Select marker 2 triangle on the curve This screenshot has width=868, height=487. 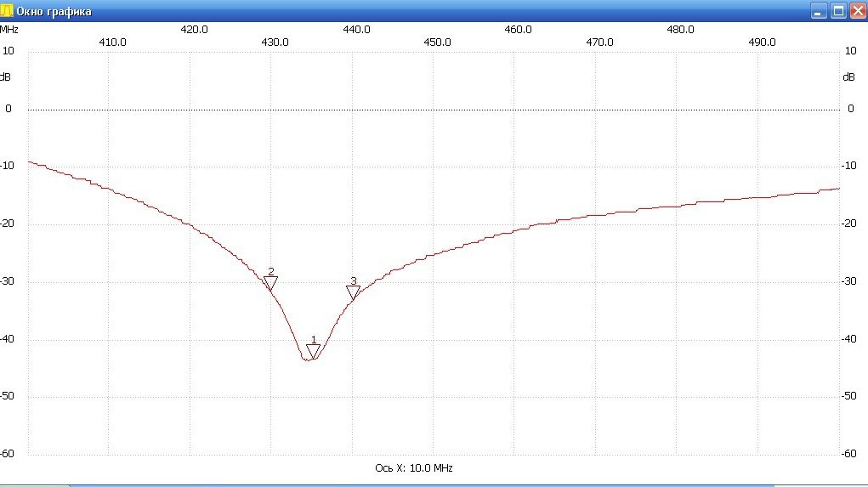270,283
